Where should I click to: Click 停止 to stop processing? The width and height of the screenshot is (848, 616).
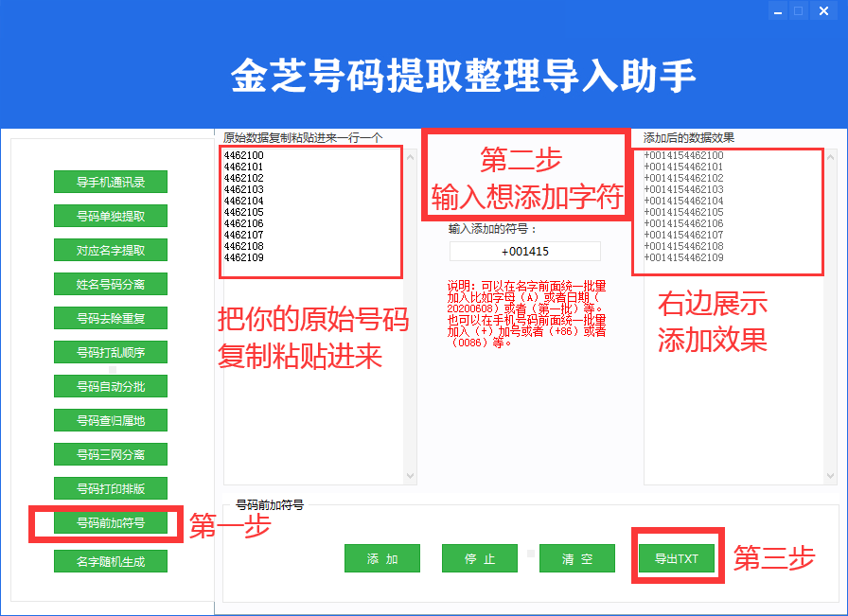[480, 558]
